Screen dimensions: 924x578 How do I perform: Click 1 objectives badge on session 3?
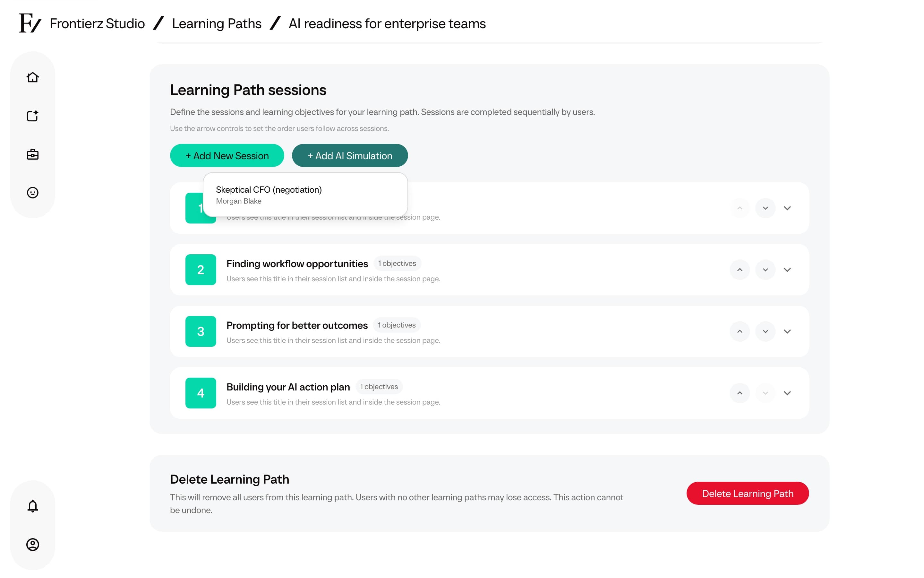[x=397, y=325]
